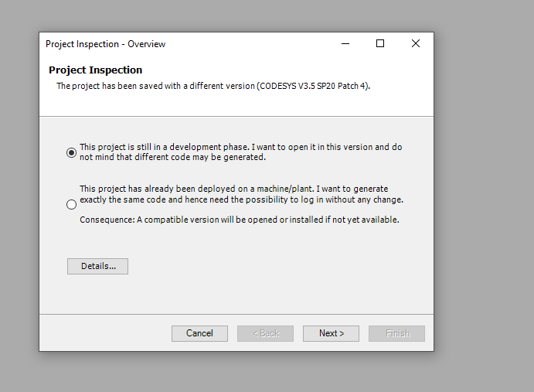This screenshot has width=534, height=392.
Task: Minimize the Project Inspection window
Action: tap(345, 43)
